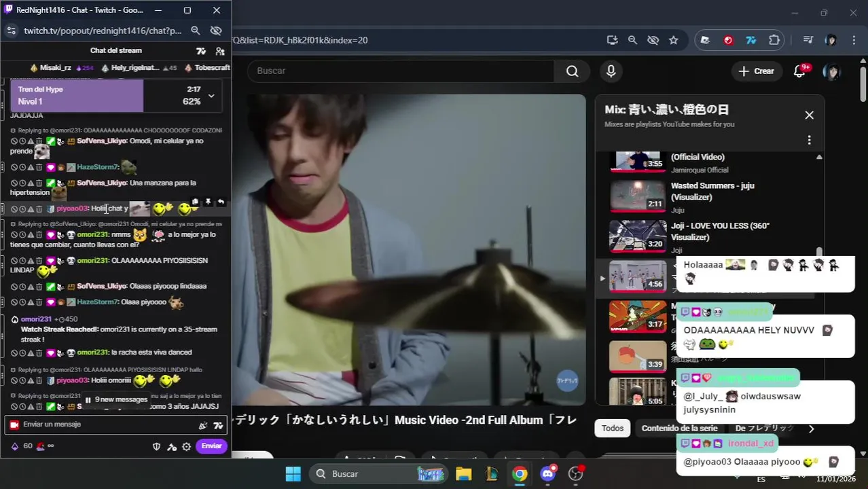Open HazeStorm7 username in 'Olaaa piyoooo' message
This screenshot has width=868, height=489.
click(98, 302)
